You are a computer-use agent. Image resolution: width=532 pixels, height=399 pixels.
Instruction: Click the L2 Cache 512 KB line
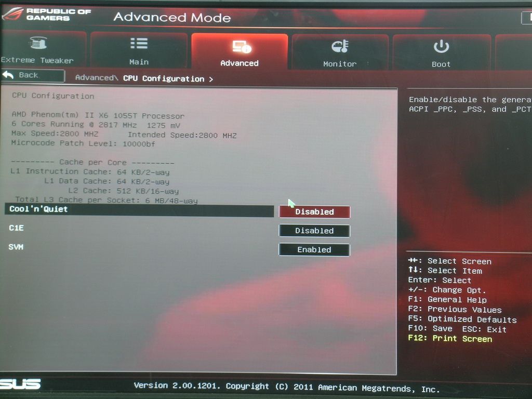point(124,191)
